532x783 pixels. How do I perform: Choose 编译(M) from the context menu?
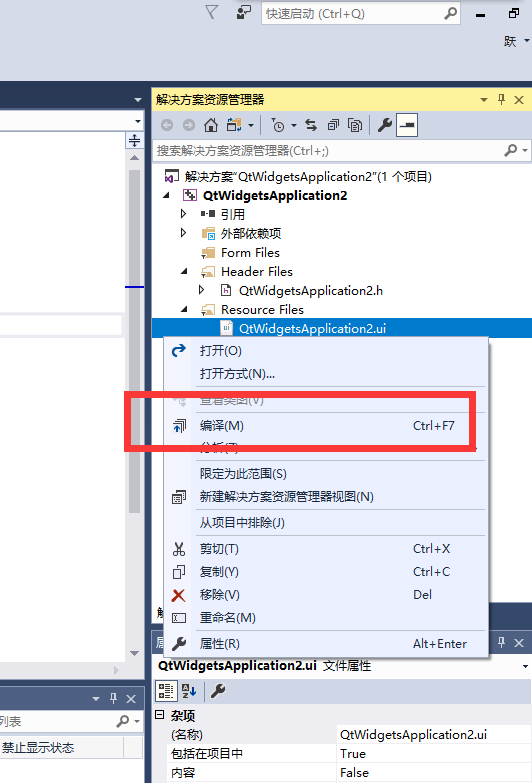point(326,425)
